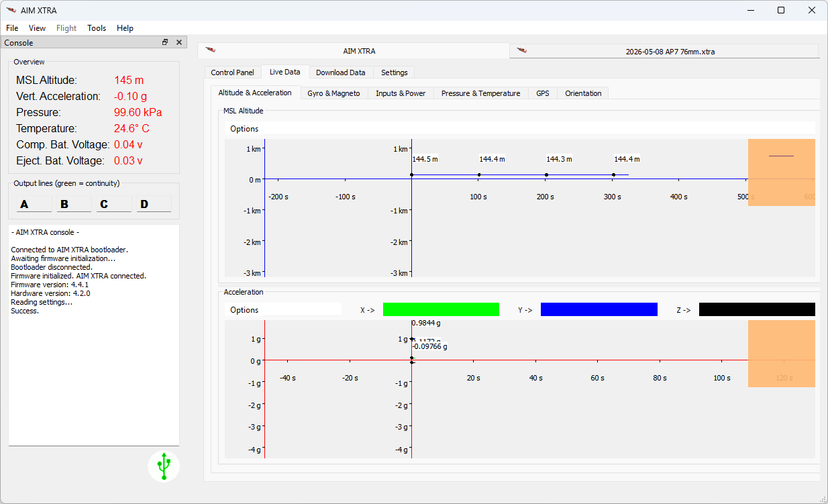Open the Control Panel tab
The image size is (828, 504).
[232, 72]
